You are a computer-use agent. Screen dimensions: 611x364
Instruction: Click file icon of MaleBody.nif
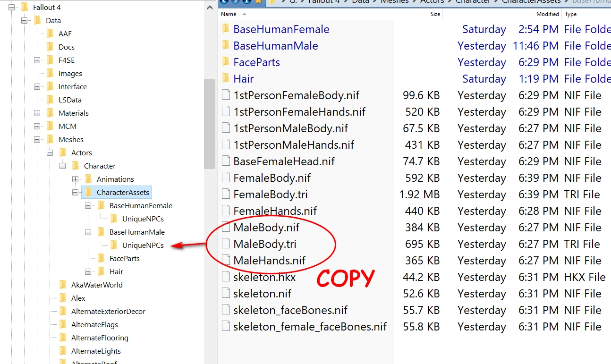(x=226, y=227)
